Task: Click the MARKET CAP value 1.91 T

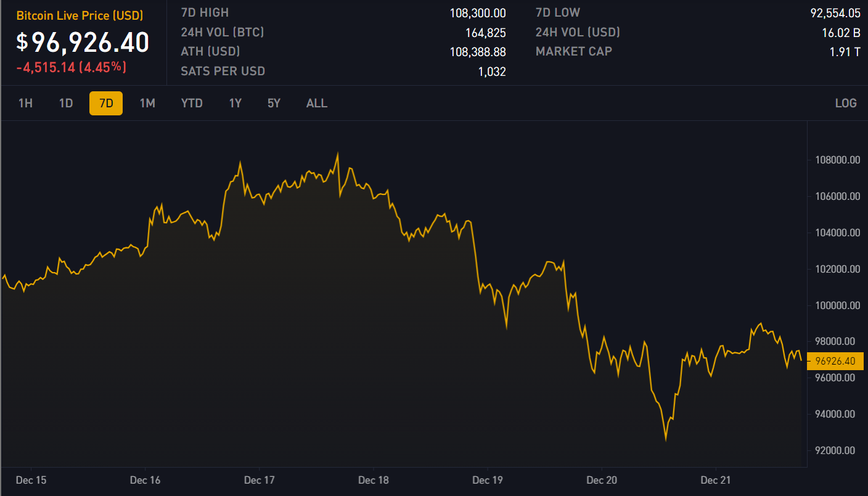Action: tap(845, 52)
